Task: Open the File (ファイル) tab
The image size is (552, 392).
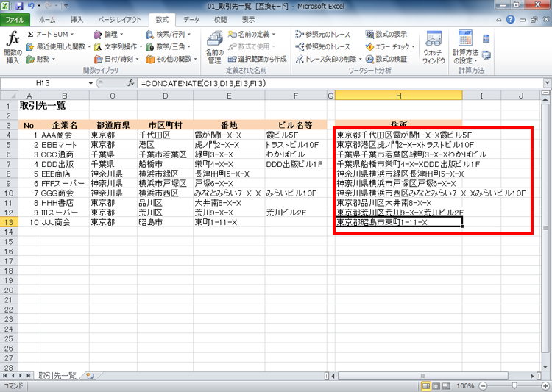Action: click(15, 20)
